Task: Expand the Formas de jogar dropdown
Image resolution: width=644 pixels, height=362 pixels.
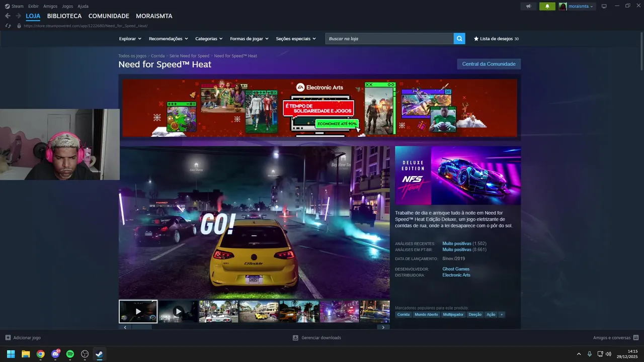Action: [x=249, y=39]
